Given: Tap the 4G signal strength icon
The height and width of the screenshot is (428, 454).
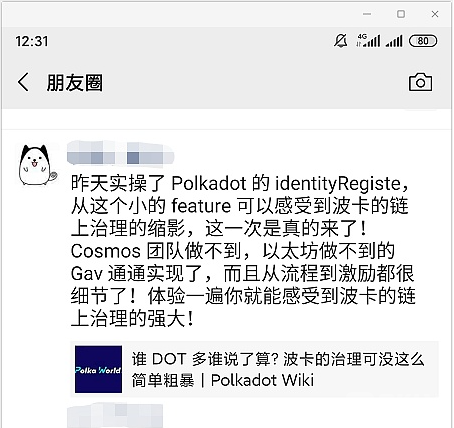Looking at the screenshot, I should [x=368, y=41].
